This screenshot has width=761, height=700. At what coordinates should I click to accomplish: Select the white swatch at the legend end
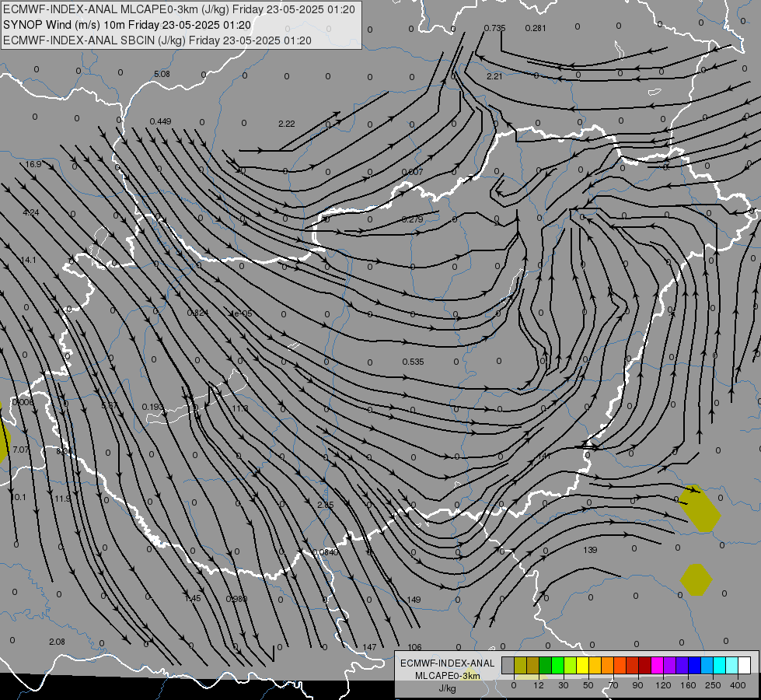[x=745, y=666]
